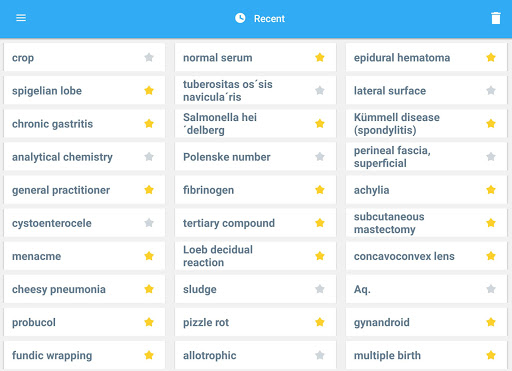The width and height of the screenshot is (512, 371).
Task: Open the hamburger navigation menu
Action: pyautogui.click(x=21, y=18)
